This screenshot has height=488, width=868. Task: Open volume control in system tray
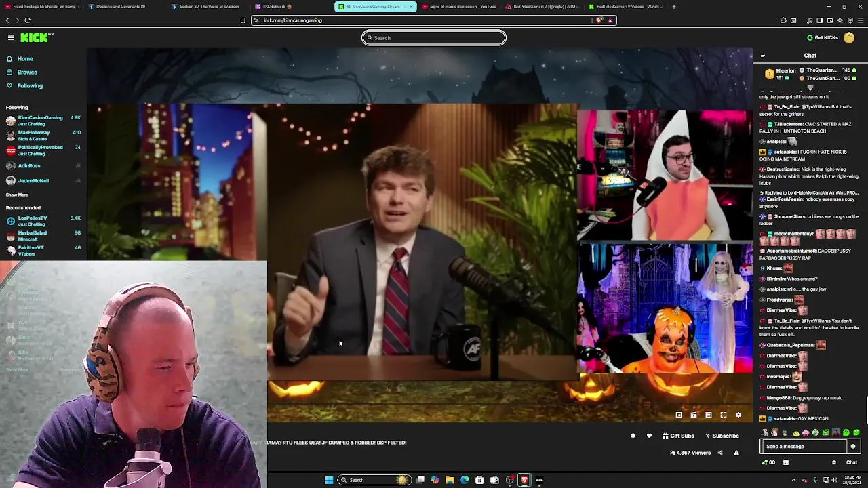pyautogui.click(x=834, y=480)
